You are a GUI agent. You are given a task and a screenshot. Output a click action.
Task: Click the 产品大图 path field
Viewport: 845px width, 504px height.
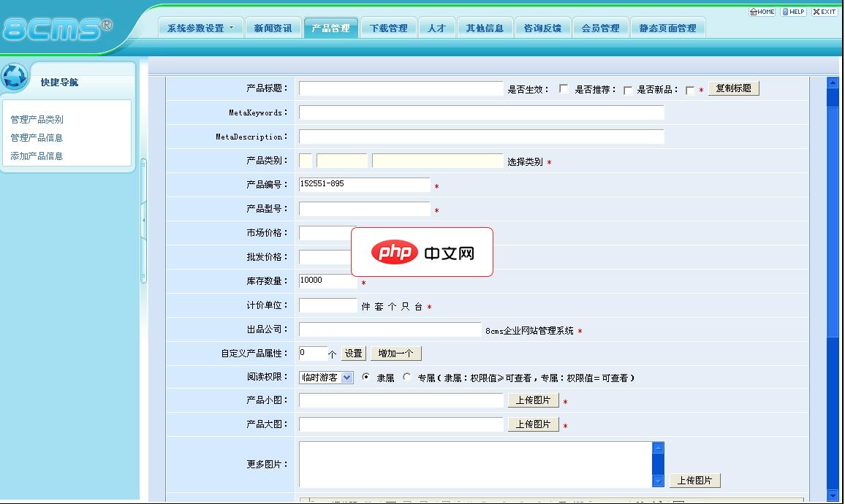point(401,424)
